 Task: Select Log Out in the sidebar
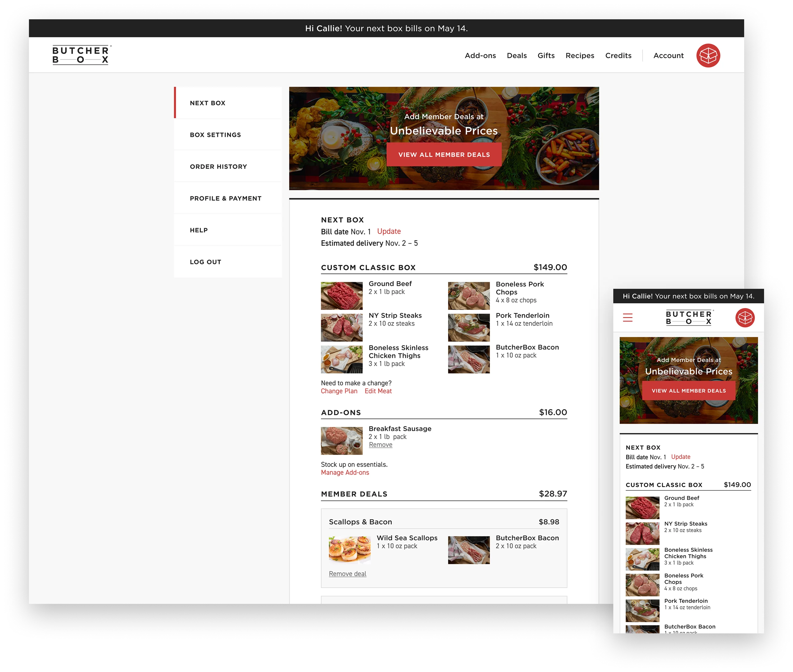pos(227,262)
